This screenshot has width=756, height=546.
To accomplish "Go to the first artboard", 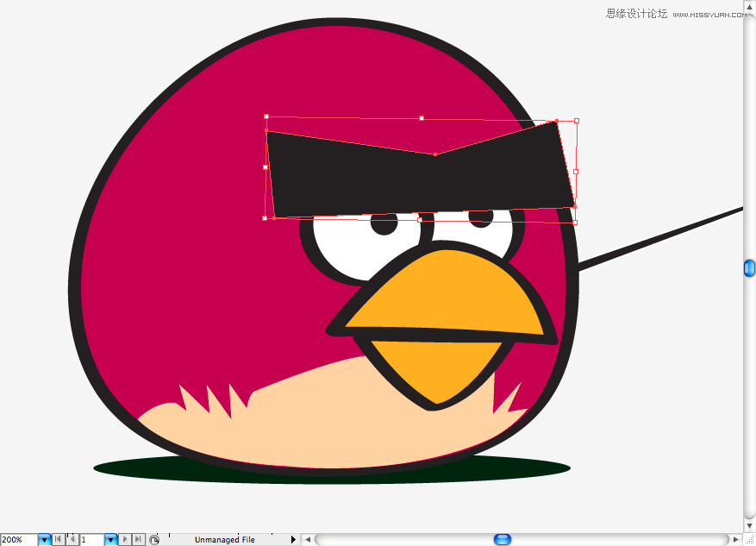I will point(59,539).
